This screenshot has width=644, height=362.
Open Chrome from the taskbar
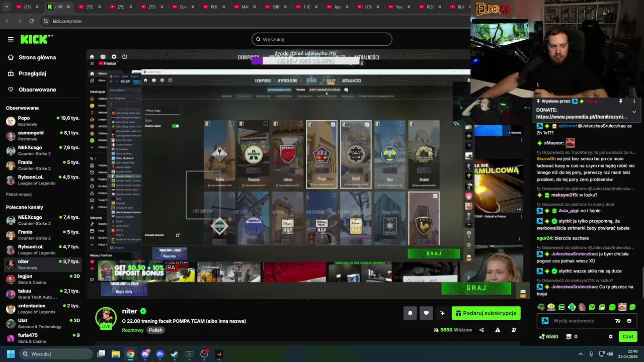tap(130, 354)
